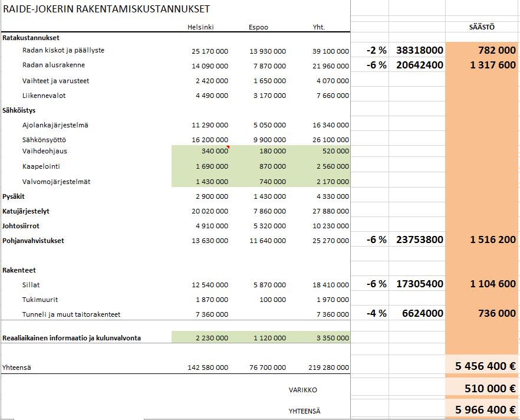
Task: Select the 'Pysäkit' heading
Action: click(14, 196)
